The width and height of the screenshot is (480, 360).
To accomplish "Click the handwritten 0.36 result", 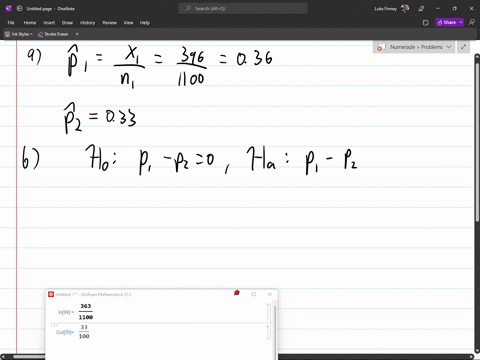I will (x=254, y=59).
